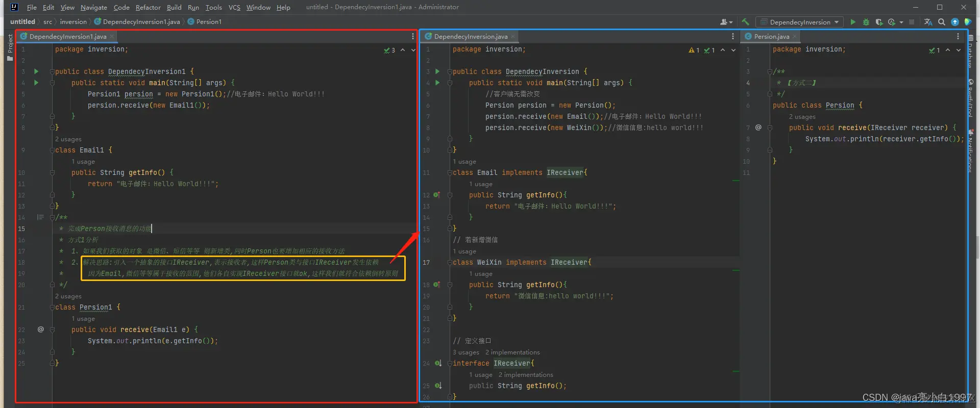Click the Build Project hammer icon
Image resolution: width=980 pixels, height=408 pixels.
pyautogui.click(x=745, y=22)
